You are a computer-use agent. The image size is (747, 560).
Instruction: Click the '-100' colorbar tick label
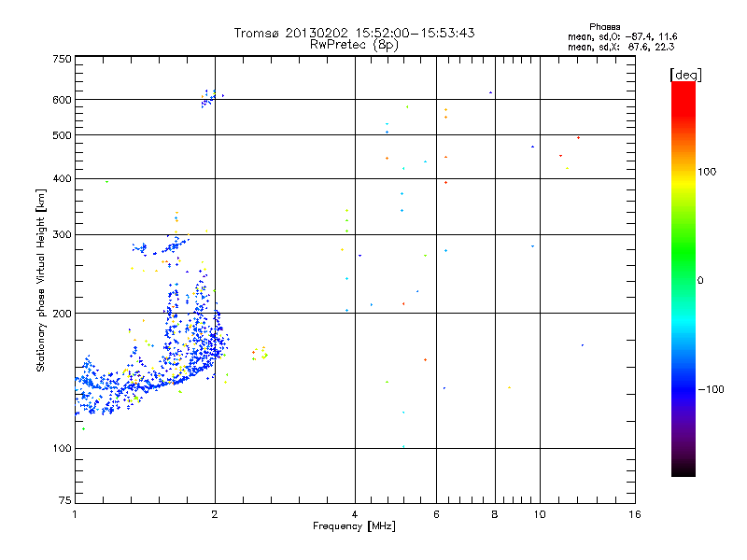pos(712,389)
